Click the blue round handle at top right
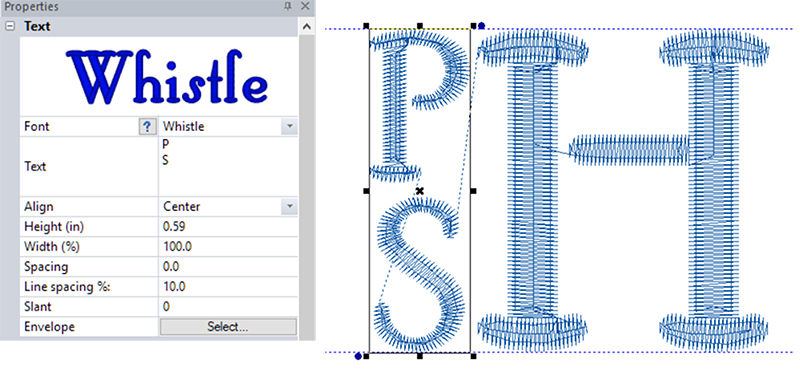This screenshot has width=800, height=382. coord(481,26)
